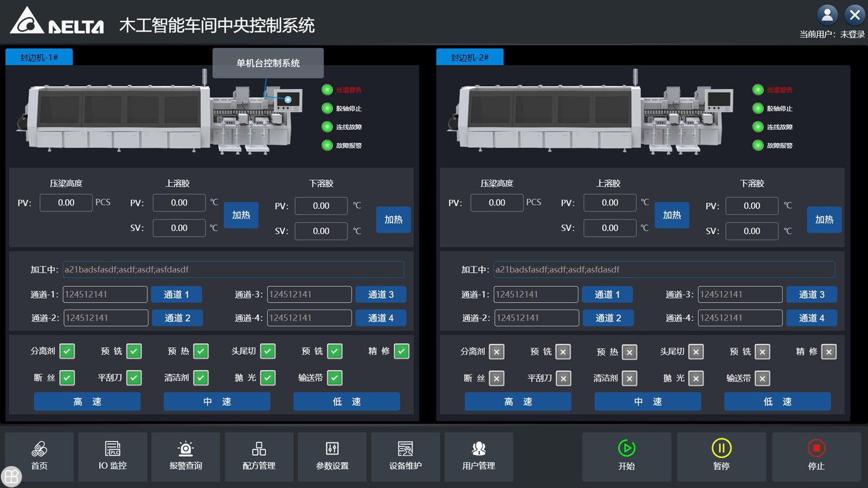868x488 pixels.
Task: Set 高 速 on 封边机-1#
Action: click(87, 402)
